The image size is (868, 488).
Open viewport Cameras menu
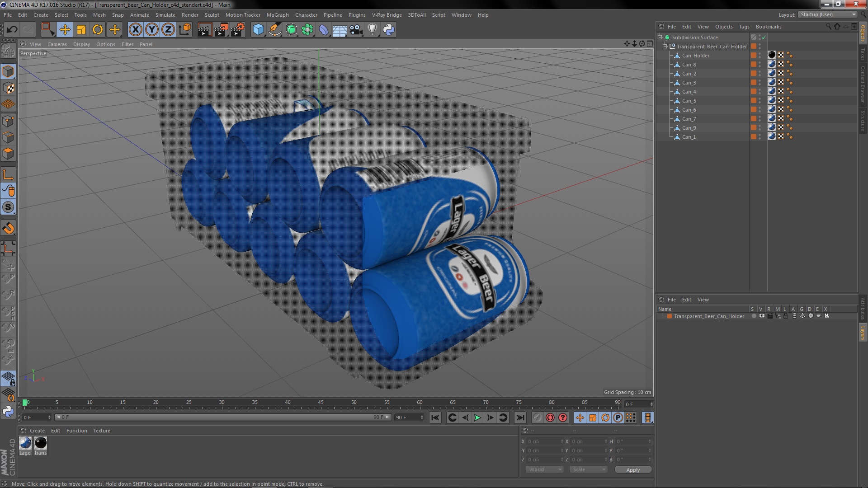(x=57, y=44)
